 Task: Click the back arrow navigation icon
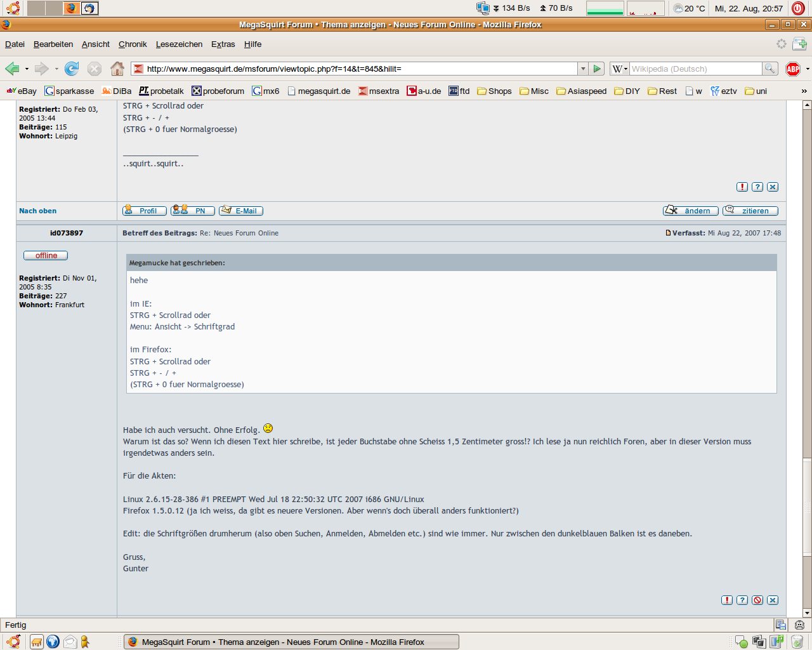[x=12, y=69]
